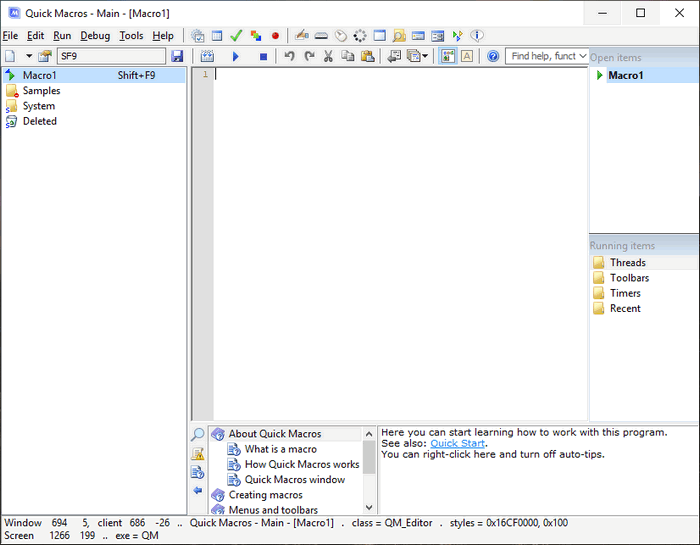Screen dimensions: 700x545
Task: Open the 'What is a macro' help topic
Action: (280, 450)
